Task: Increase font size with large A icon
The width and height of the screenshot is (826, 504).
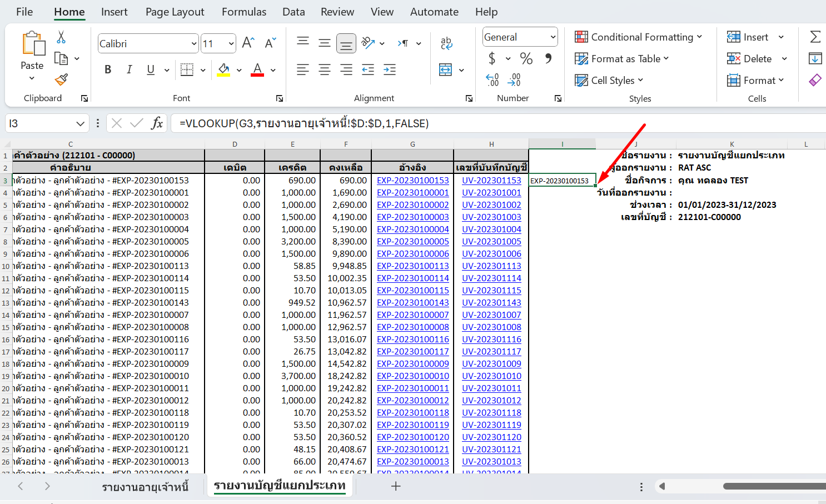Action: coord(248,43)
